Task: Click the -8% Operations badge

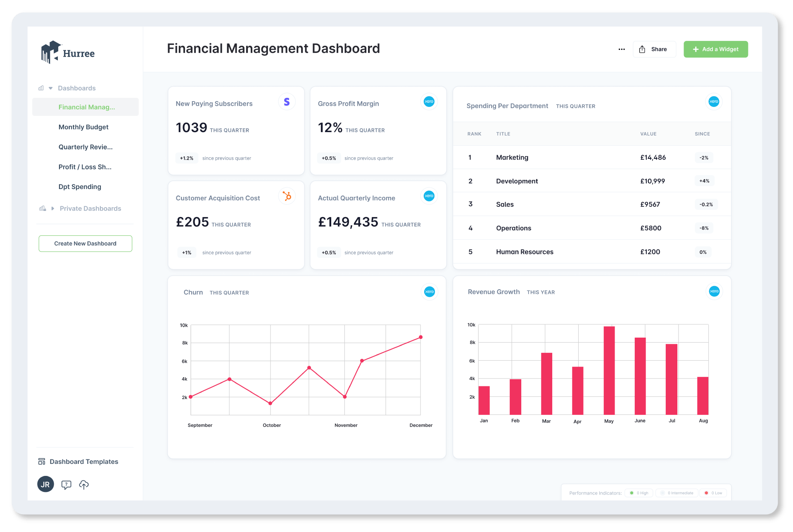Action: point(704,228)
